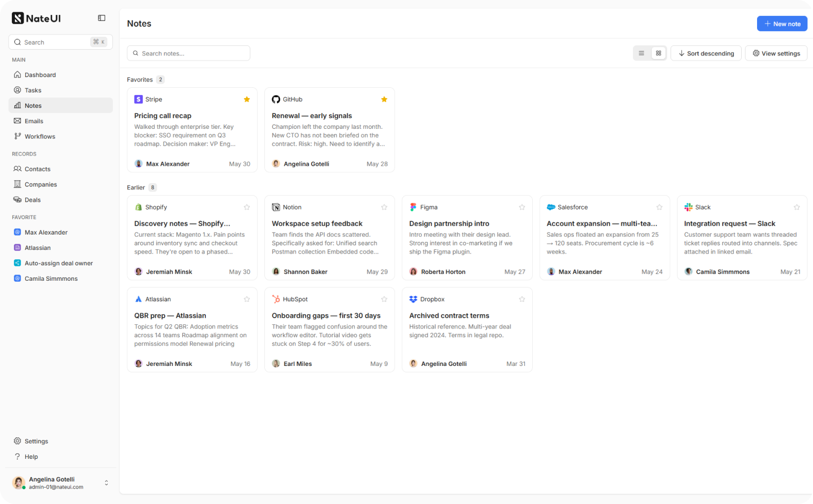Screen dimensions: 813x504
Task: Expand the account switcher for Angelina Gotelli
Action: tap(106, 483)
